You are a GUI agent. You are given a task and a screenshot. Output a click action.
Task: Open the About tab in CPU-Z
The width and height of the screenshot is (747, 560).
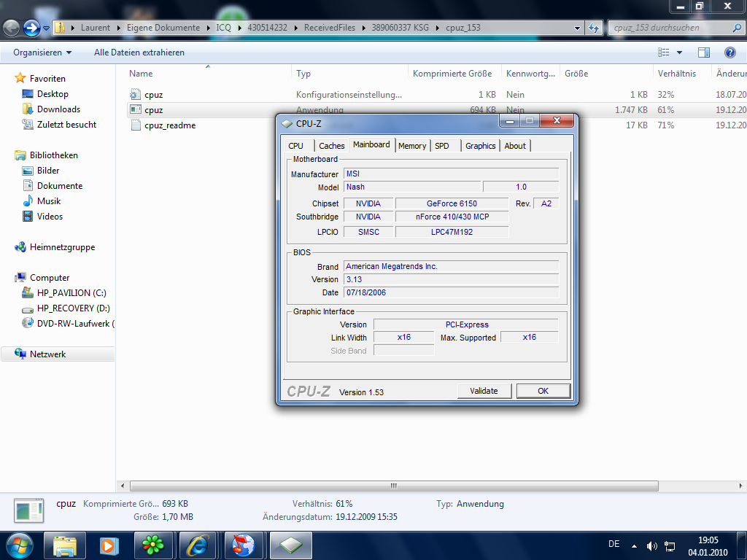click(515, 146)
